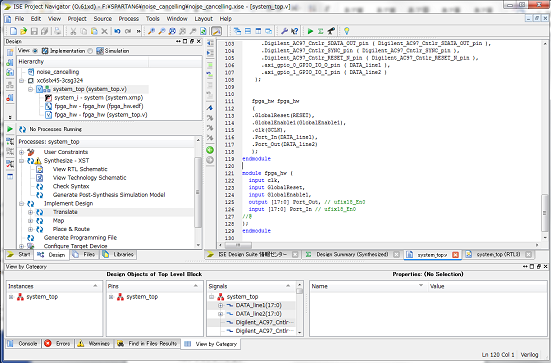Collapse the Implement Design process
The height and width of the screenshot is (363, 551).
tap(22, 203)
